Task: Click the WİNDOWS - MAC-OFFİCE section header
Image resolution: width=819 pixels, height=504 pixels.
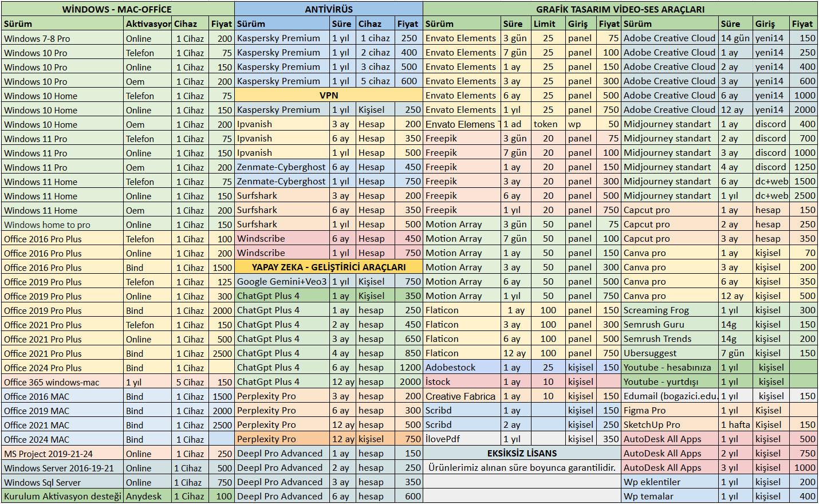Action: [x=117, y=9]
